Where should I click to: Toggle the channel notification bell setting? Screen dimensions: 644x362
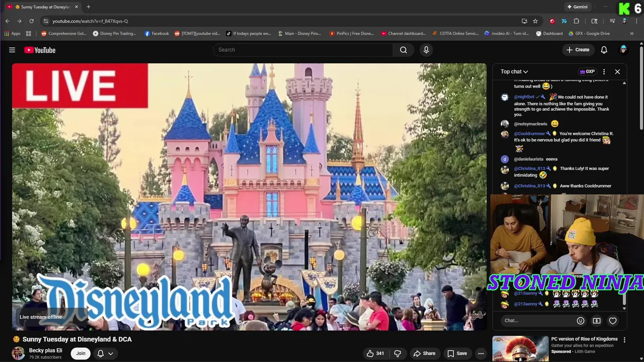click(101, 353)
